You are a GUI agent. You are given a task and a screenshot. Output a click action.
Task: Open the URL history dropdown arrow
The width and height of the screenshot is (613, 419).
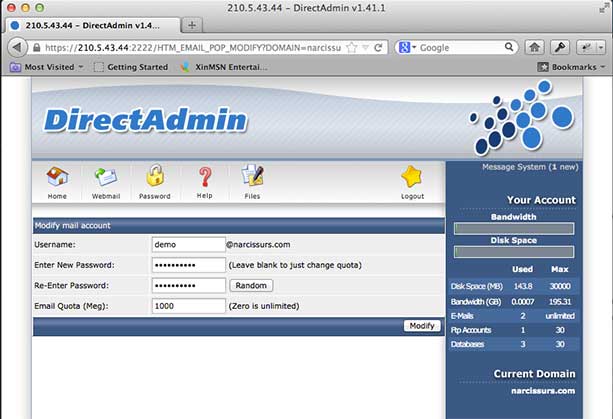click(365, 48)
